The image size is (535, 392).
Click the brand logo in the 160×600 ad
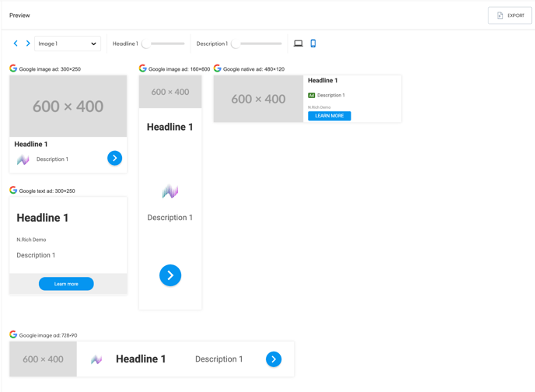pos(170,191)
